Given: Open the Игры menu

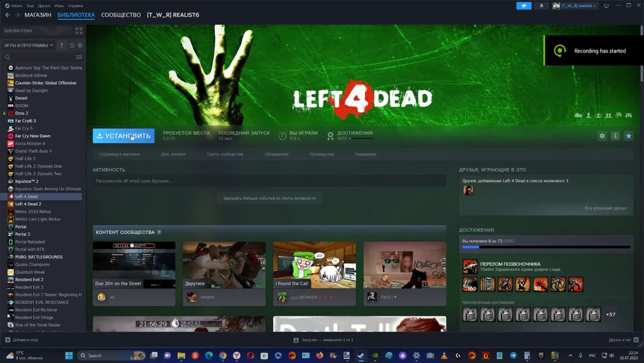Looking at the screenshot, I should pyautogui.click(x=59, y=6).
